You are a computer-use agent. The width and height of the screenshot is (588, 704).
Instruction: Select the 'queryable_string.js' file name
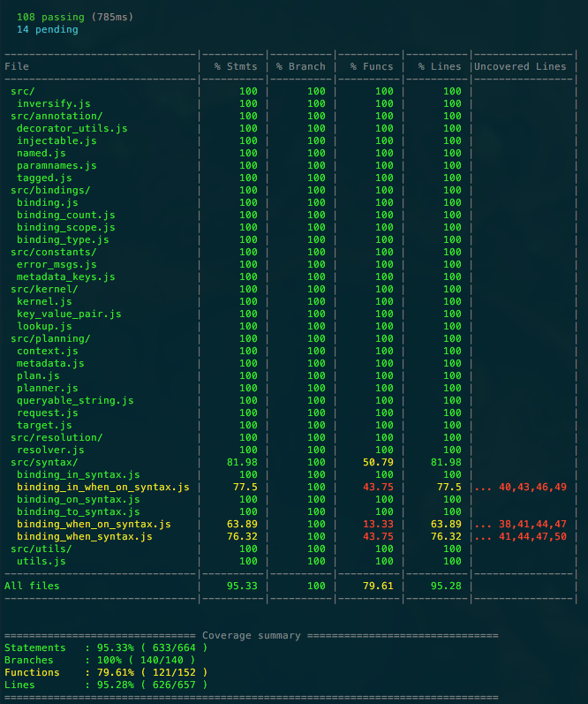[x=75, y=400]
